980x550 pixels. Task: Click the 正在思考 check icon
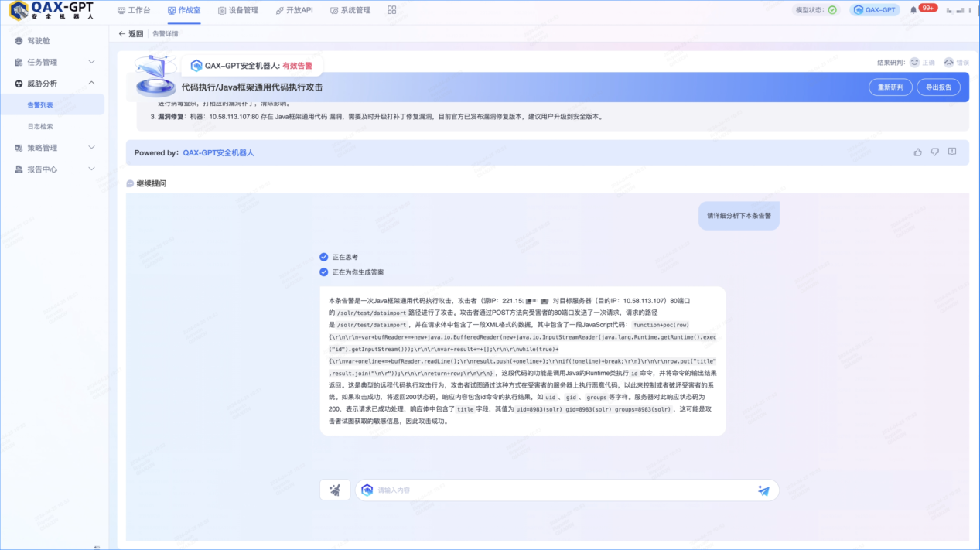pyautogui.click(x=323, y=257)
